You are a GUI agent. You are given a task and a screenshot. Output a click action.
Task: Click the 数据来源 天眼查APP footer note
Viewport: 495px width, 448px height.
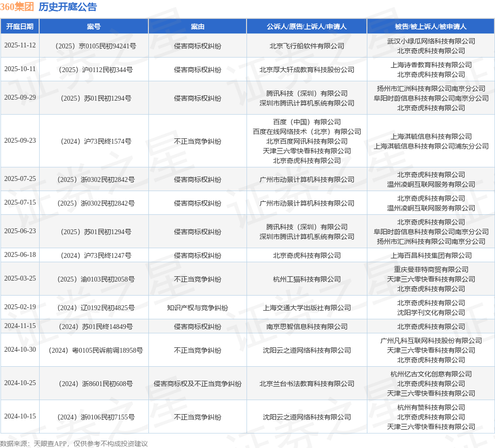[x=74, y=444]
